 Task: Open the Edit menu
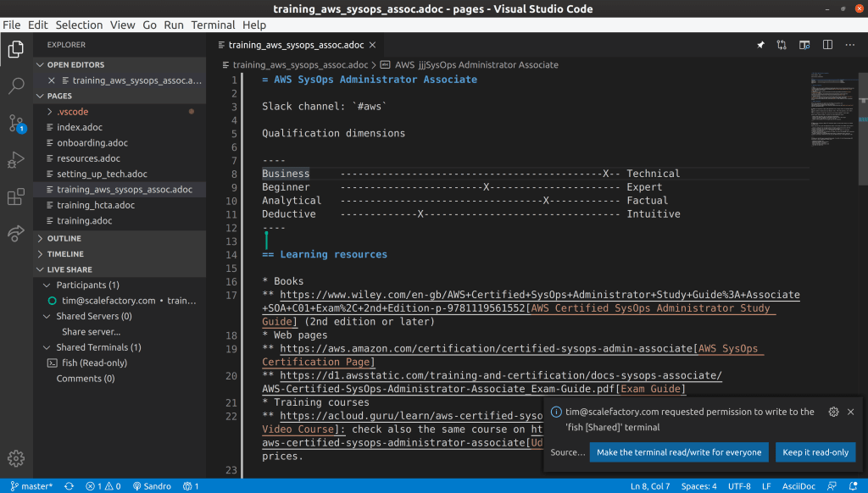pyautogui.click(x=37, y=25)
